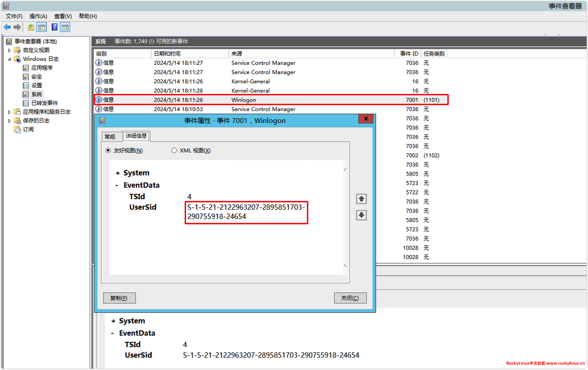This screenshot has width=588, height=370.
Task: Collapse the Windows 日志 tree node
Action: tap(9, 59)
